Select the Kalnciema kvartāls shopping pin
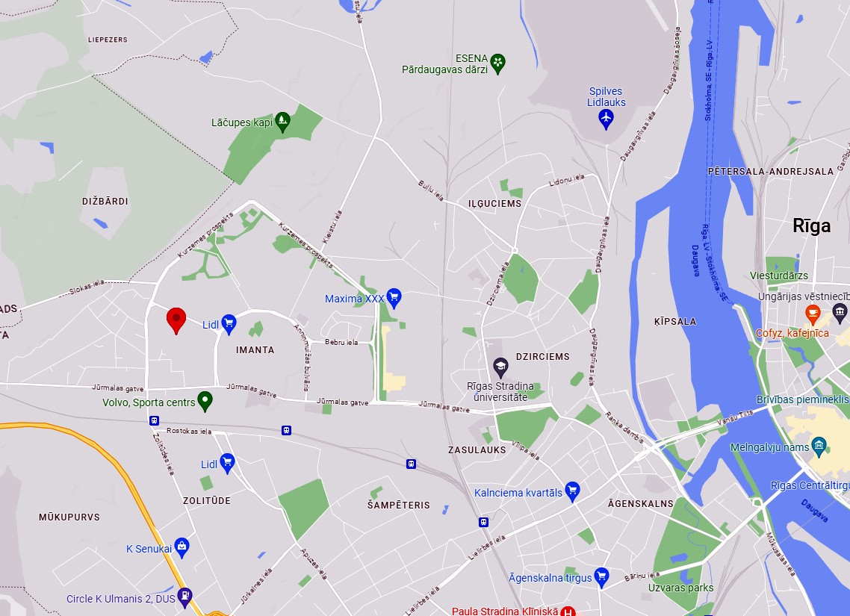This screenshot has height=616, width=850. [x=572, y=492]
